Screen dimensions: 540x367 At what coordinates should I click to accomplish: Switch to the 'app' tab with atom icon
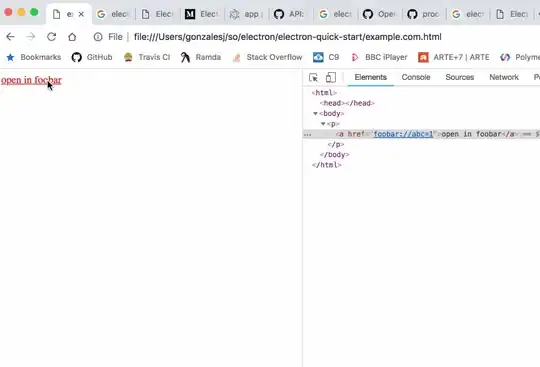(246, 14)
